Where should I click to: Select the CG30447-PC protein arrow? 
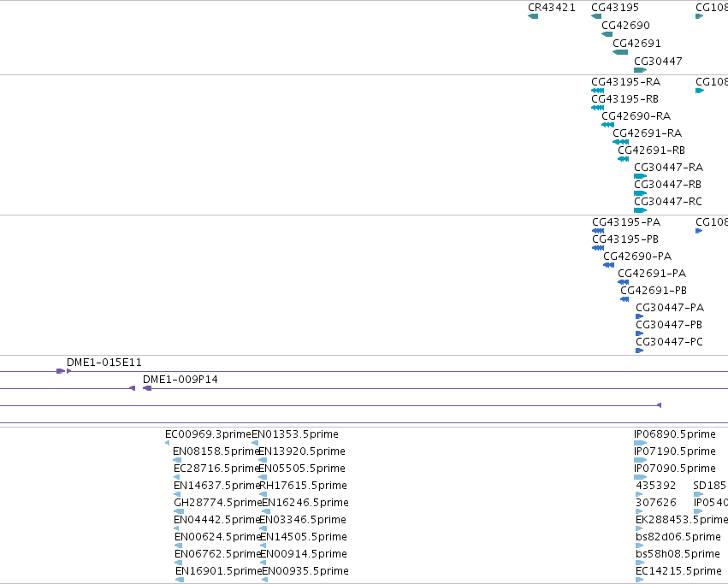click(x=639, y=351)
